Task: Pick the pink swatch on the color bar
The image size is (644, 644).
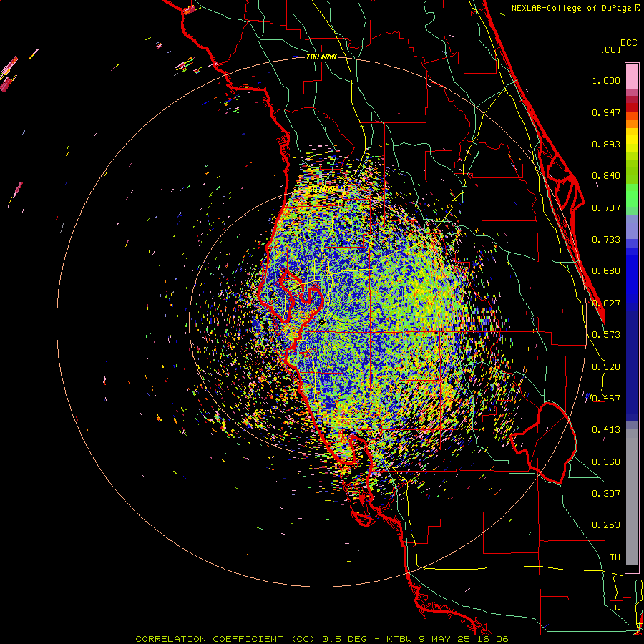Action: click(632, 76)
